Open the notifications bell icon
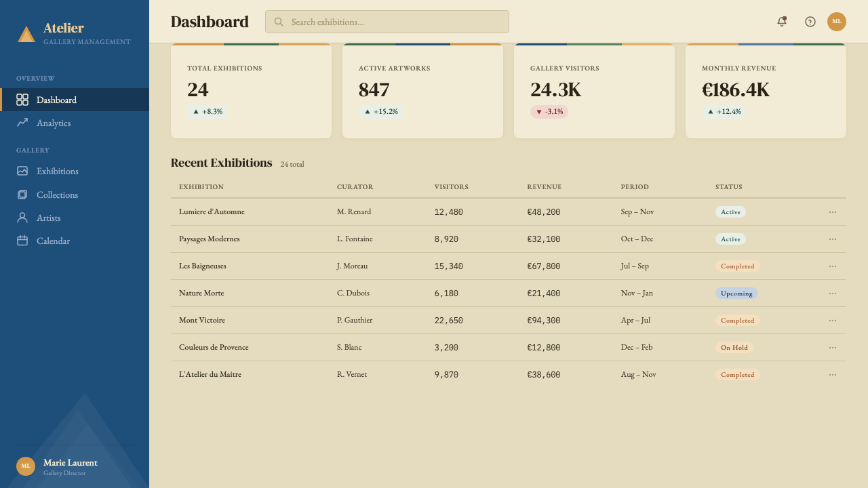 [x=782, y=22]
